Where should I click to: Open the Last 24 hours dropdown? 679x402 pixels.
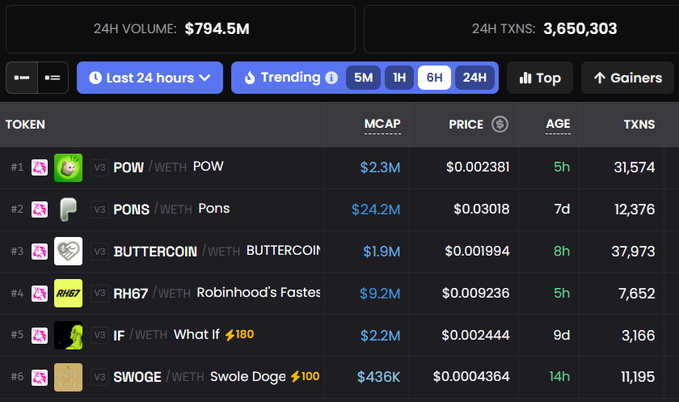click(150, 78)
